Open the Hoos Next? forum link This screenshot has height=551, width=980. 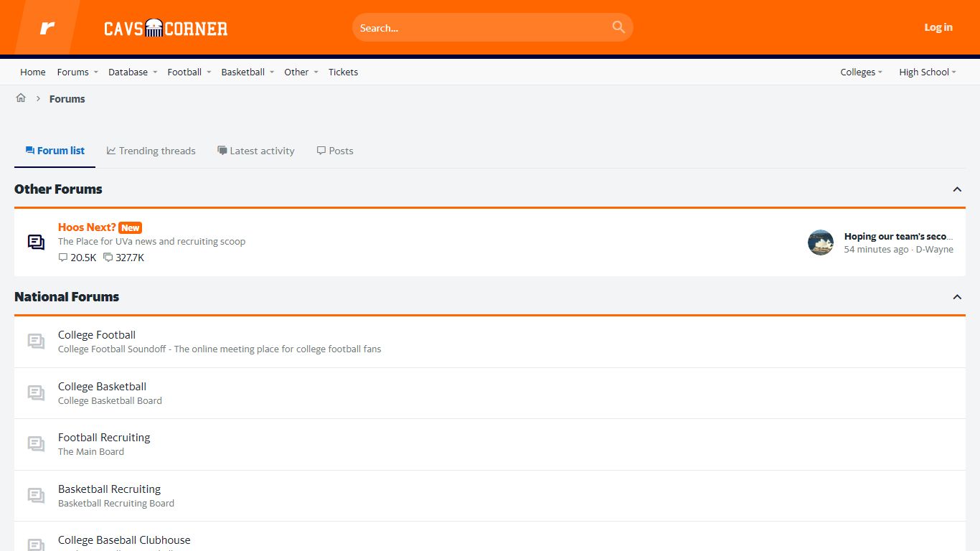tap(87, 227)
